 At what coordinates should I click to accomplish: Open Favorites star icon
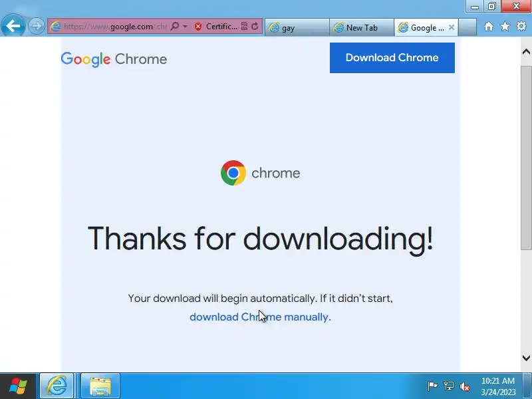point(505,26)
